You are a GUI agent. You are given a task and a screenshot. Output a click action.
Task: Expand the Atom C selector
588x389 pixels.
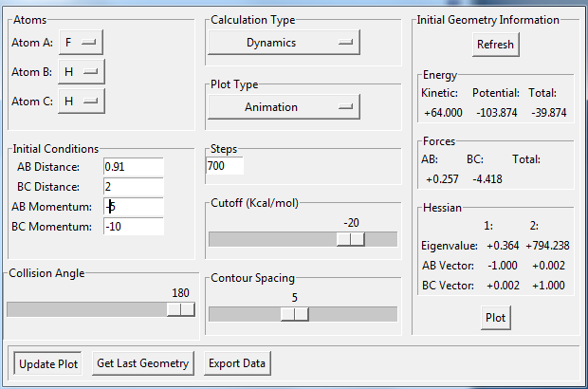(x=81, y=101)
